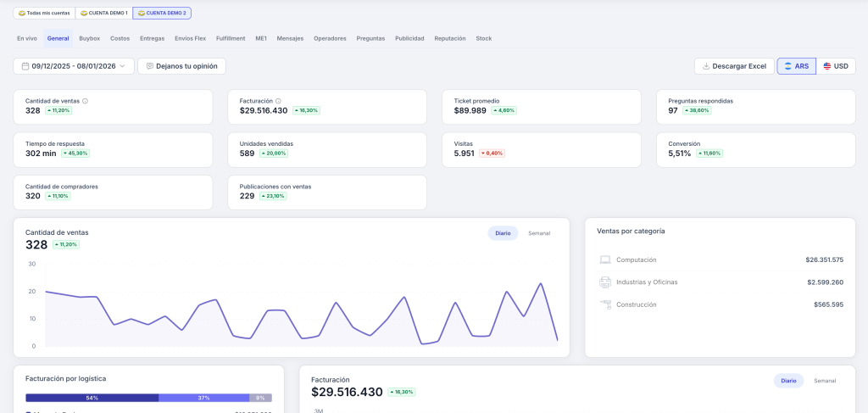Image resolution: width=868 pixels, height=413 pixels.
Task: Set Facturación chart to Semanal
Action: [x=825, y=381]
